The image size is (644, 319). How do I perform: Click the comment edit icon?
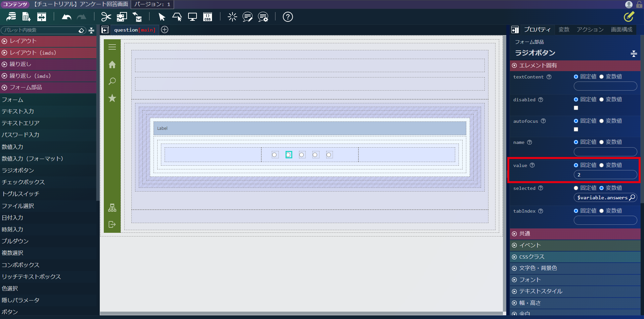coord(248,17)
